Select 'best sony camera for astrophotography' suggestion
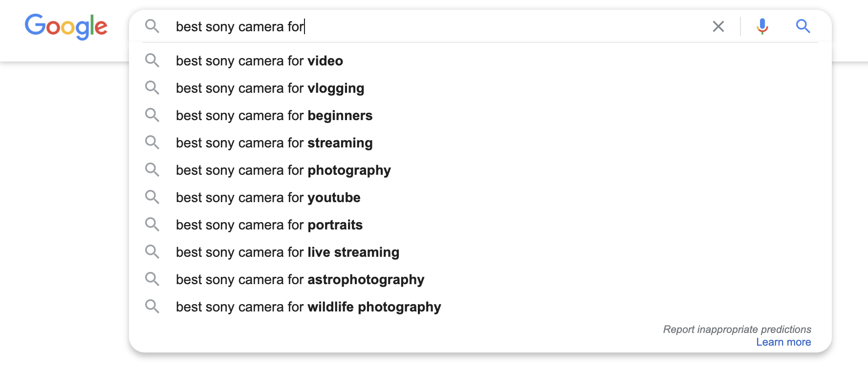Viewport: 868px width, 372px height. coord(480,279)
